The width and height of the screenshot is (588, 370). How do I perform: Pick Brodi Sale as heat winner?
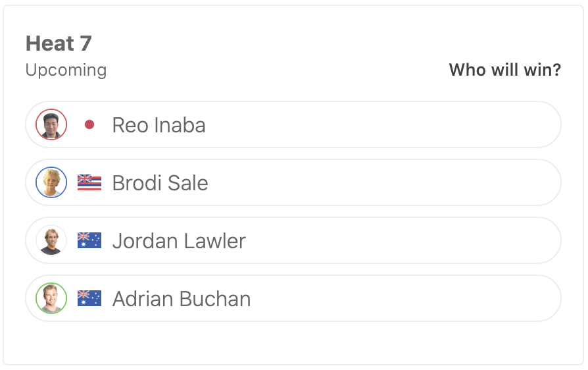click(395, 182)
